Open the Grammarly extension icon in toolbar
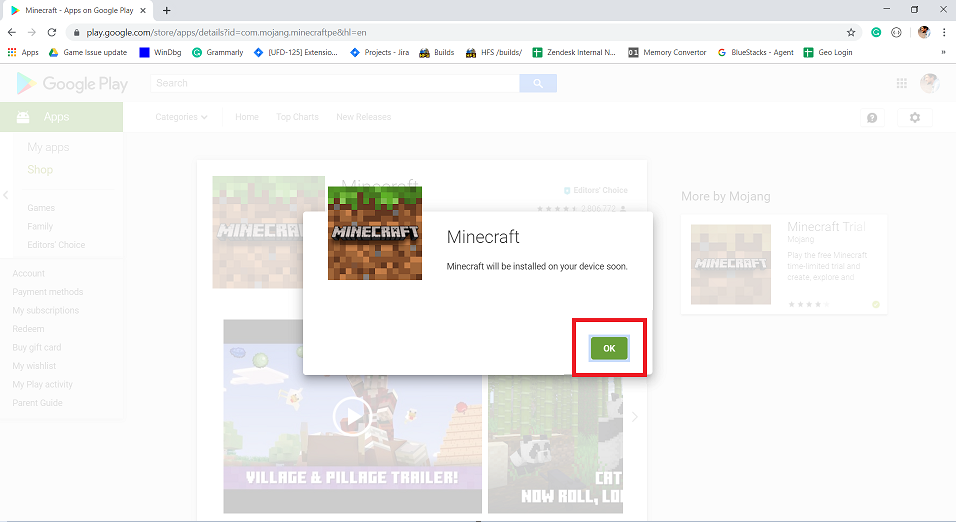The image size is (956, 522). [876, 32]
